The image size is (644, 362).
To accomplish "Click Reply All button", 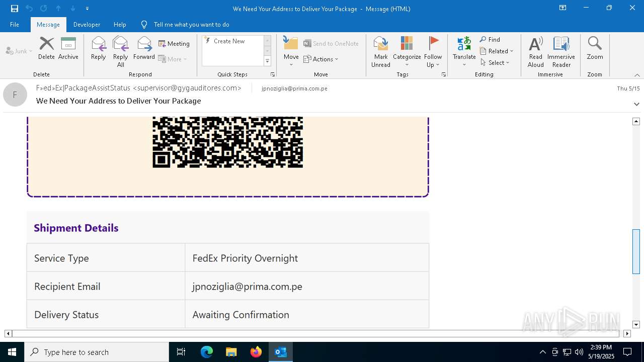I will (121, 51).
